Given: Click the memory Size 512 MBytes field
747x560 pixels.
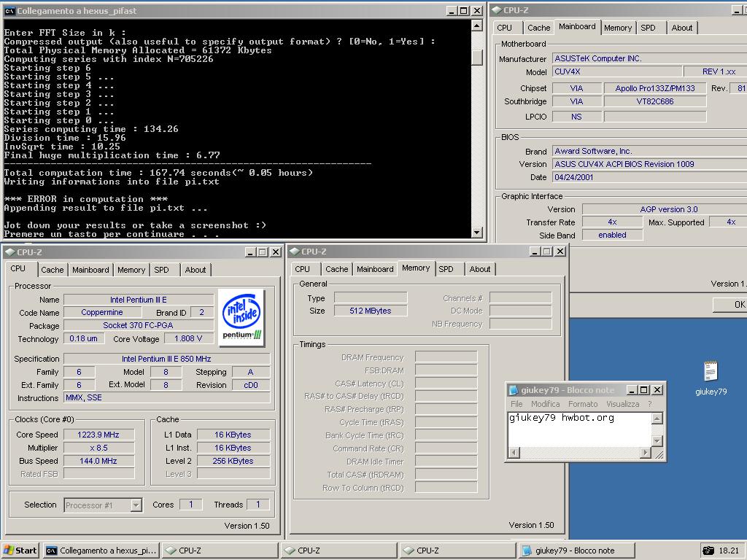Looking at the screenshot, I should 370,311.
